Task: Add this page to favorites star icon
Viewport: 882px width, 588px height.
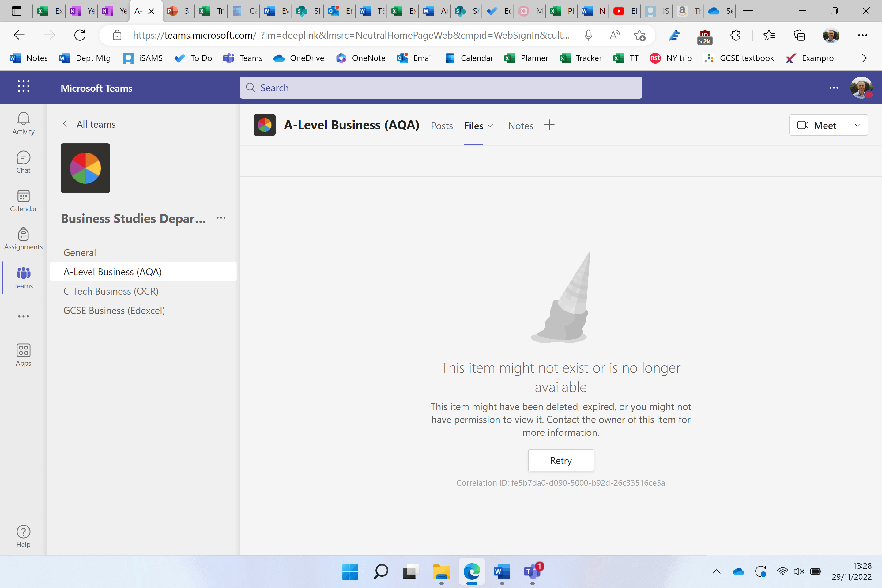Action: click(x=639, y=35)
